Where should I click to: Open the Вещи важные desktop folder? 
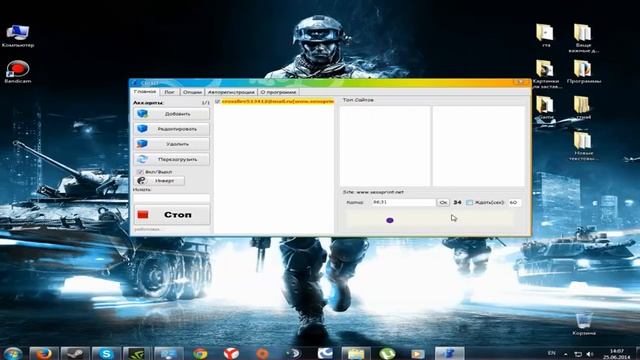tap(583, 39)
